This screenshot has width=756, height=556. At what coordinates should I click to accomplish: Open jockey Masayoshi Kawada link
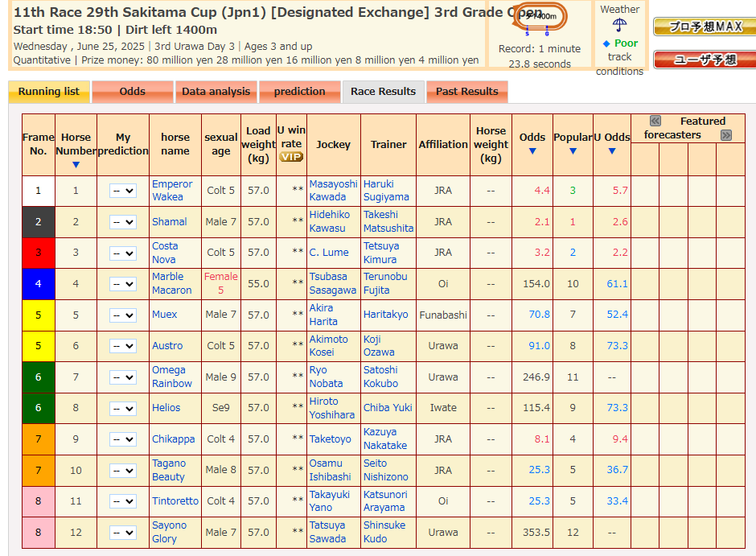(x=333, y=191)
